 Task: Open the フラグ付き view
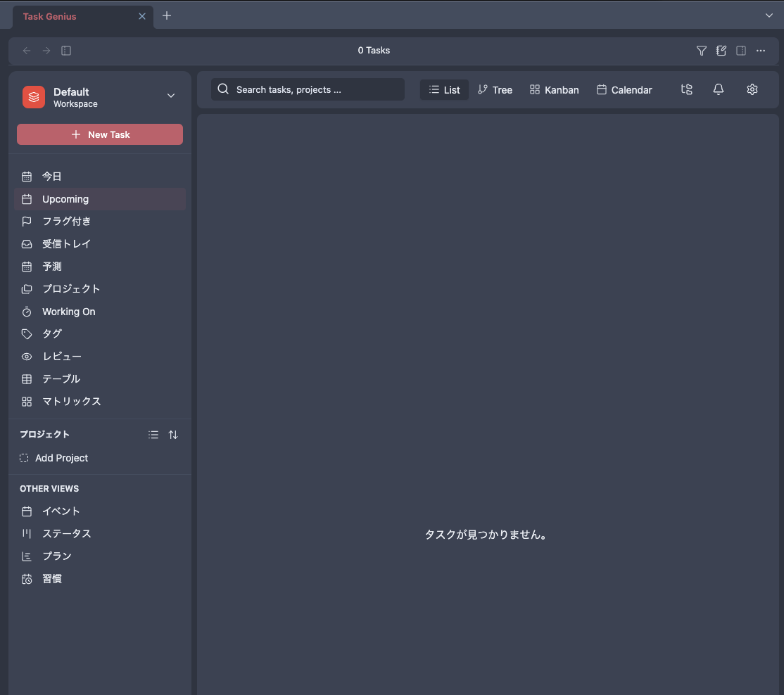pos(100,222)
